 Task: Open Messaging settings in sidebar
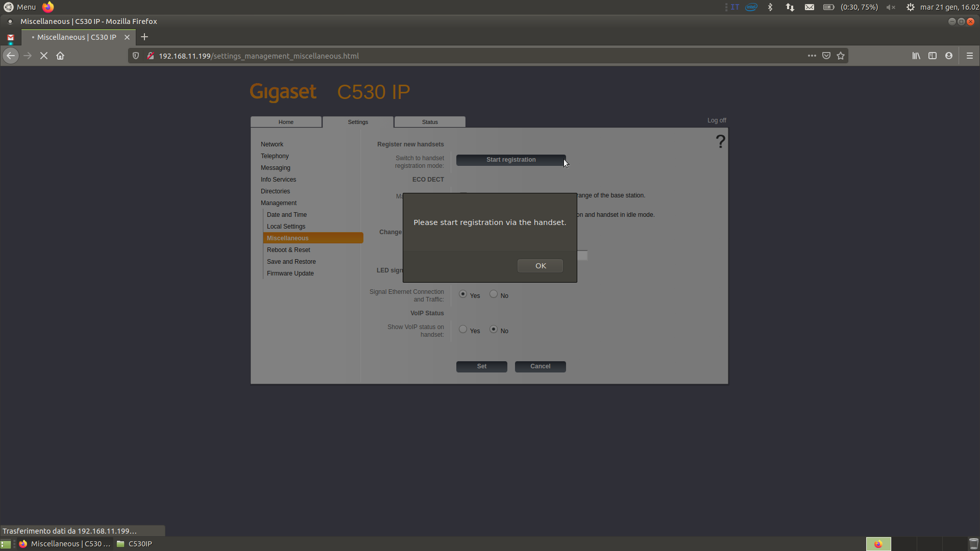click(276, 168)
